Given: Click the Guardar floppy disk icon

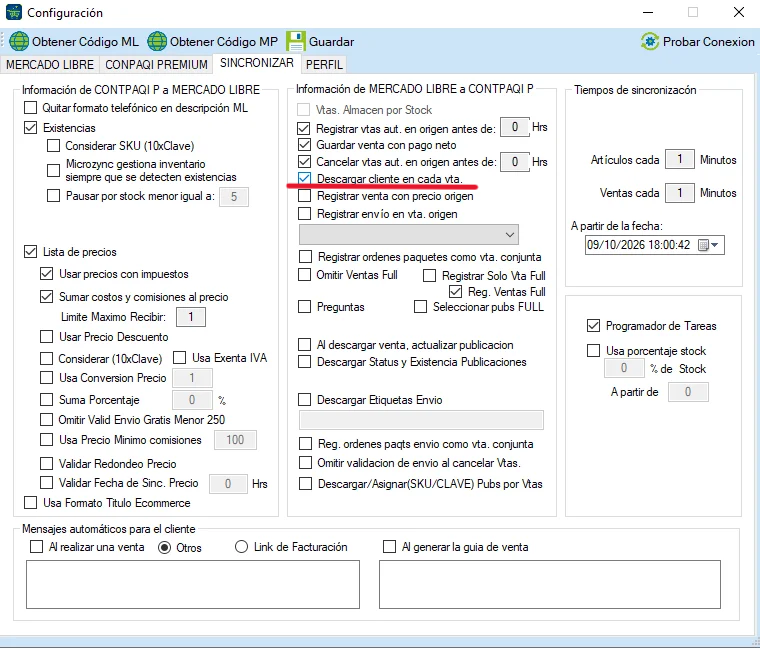Looking at the screenshot, I should (x=295, y=41).
